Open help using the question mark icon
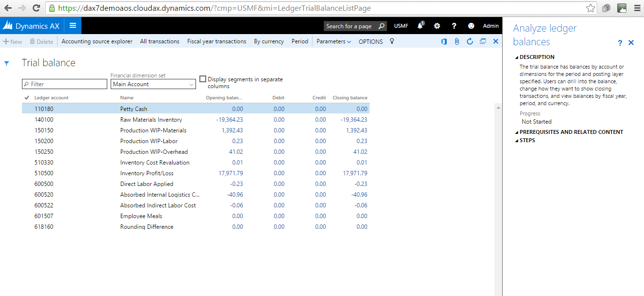This screenshot has width=644, height=296. (x=454, y=26)
